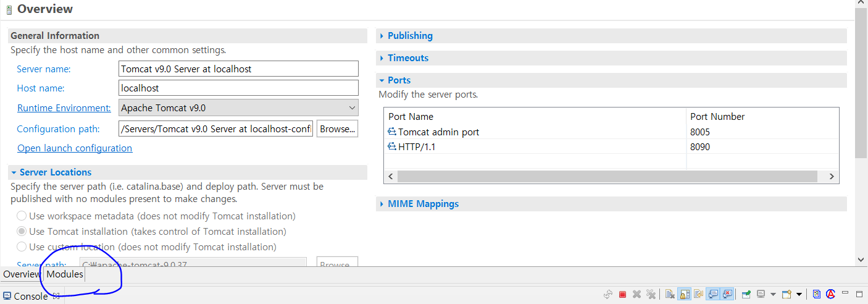
Task: Select Use Tomcat installation radio option
Action: click(22, 232)
